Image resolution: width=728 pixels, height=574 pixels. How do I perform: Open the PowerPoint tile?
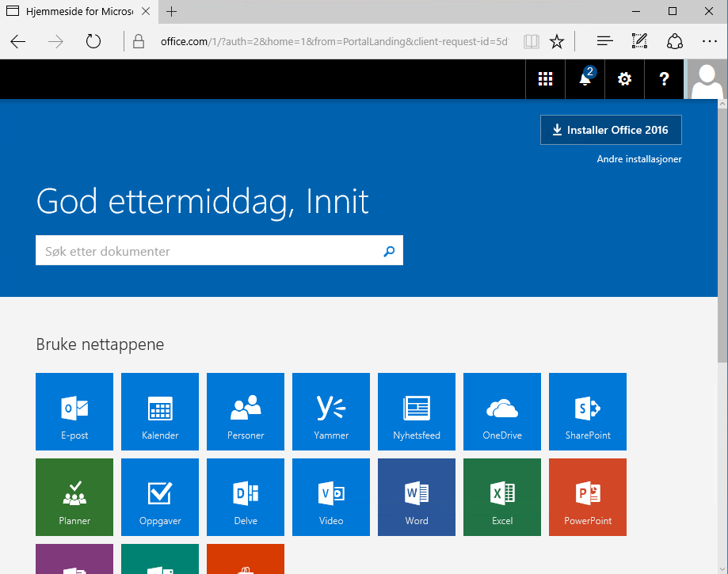(588, 497)
